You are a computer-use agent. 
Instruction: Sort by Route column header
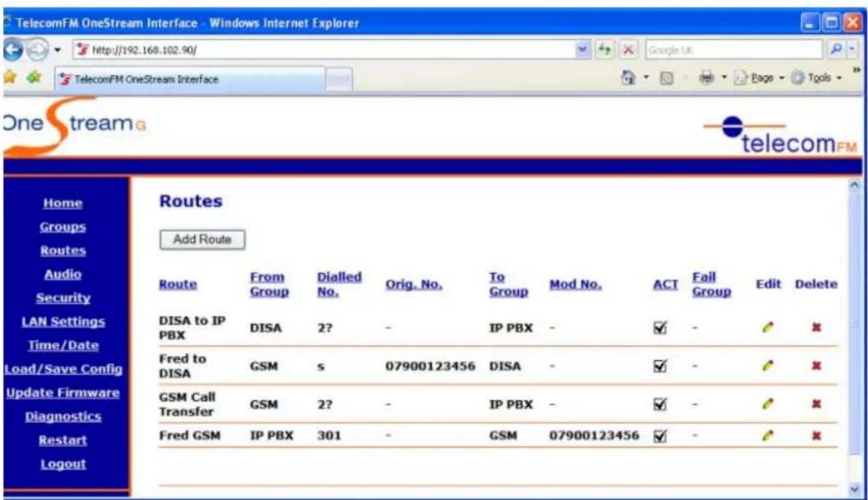point(178,284)
